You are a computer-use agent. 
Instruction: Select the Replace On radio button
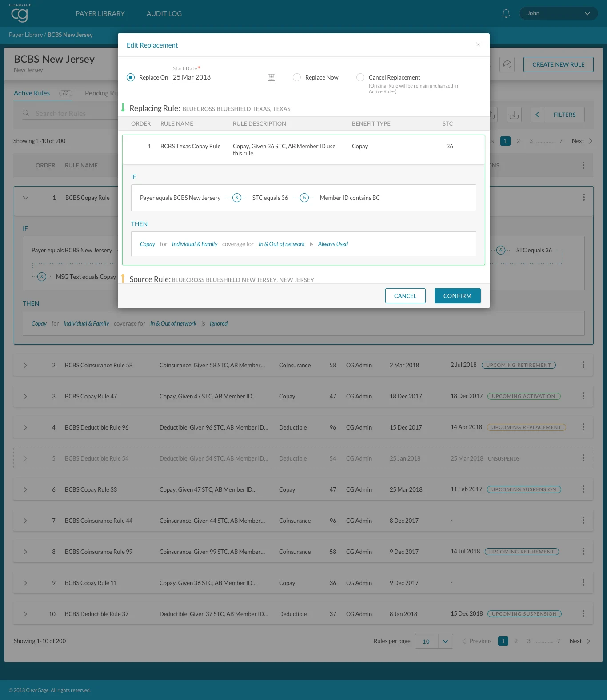(x=131, y=77)
